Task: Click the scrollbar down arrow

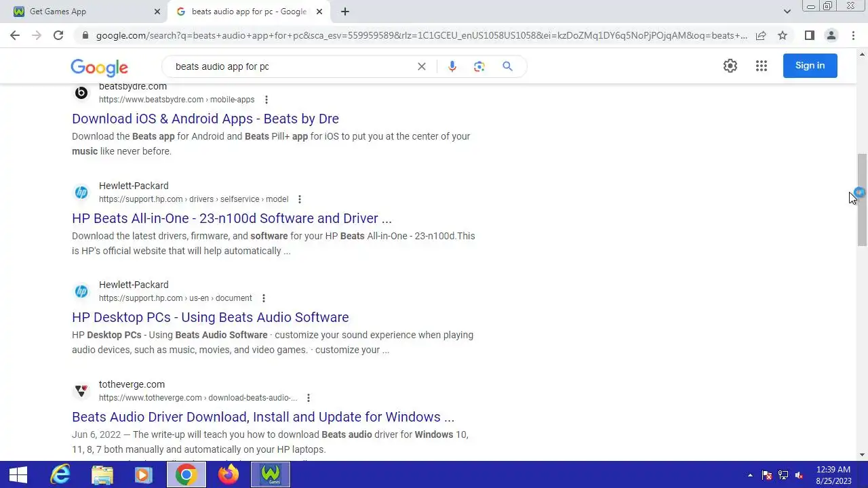Action: coord(862,455)
